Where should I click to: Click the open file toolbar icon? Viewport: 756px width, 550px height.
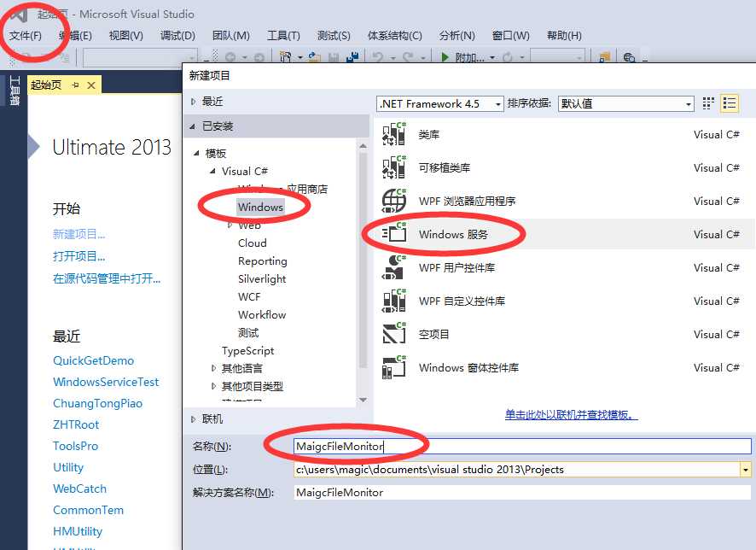(314, 57)
